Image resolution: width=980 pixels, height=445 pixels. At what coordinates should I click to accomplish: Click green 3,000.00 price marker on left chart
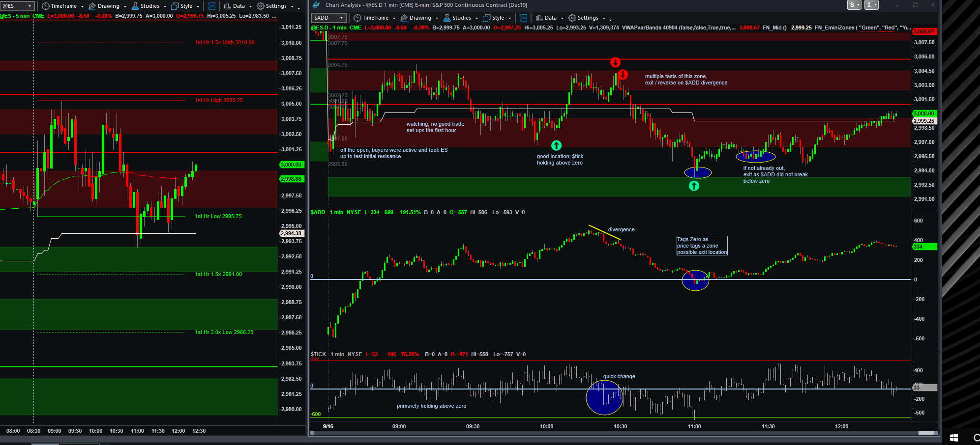pos(292,165)
